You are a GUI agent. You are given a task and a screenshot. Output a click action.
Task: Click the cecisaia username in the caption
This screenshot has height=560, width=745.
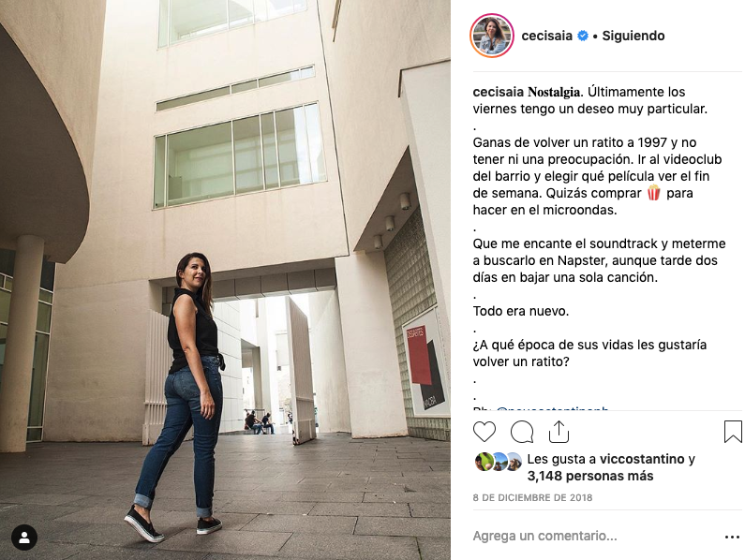pos(498,92)
